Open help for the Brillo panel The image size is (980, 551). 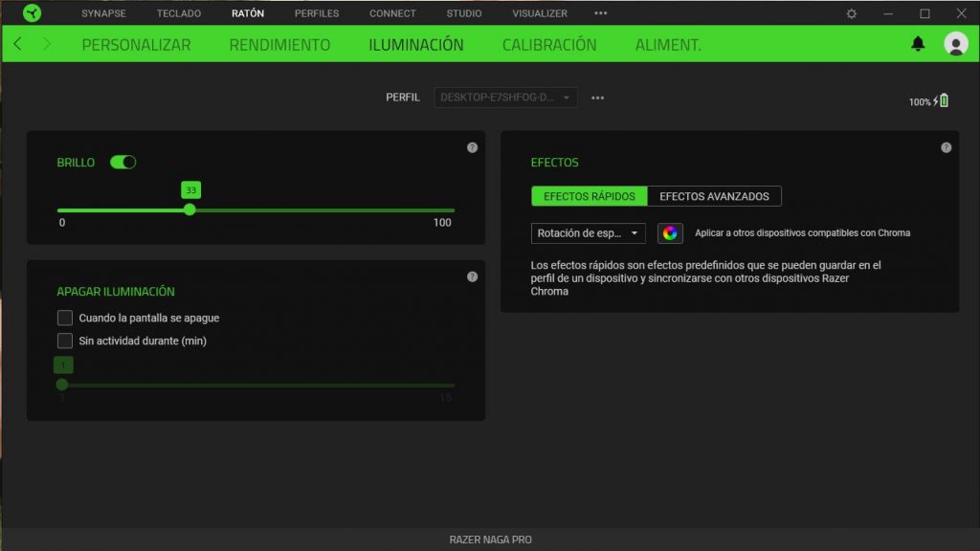point(472,147)
